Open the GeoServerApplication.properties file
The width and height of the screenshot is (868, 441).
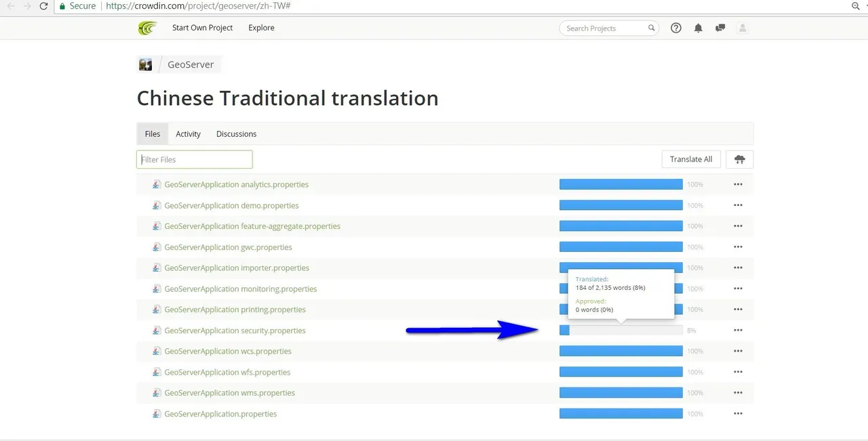220,414
